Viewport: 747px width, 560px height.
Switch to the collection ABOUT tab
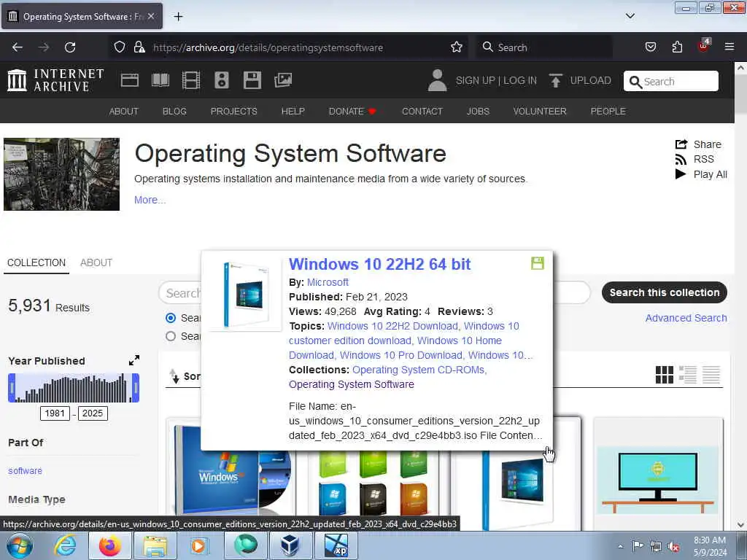coord(96,262)
